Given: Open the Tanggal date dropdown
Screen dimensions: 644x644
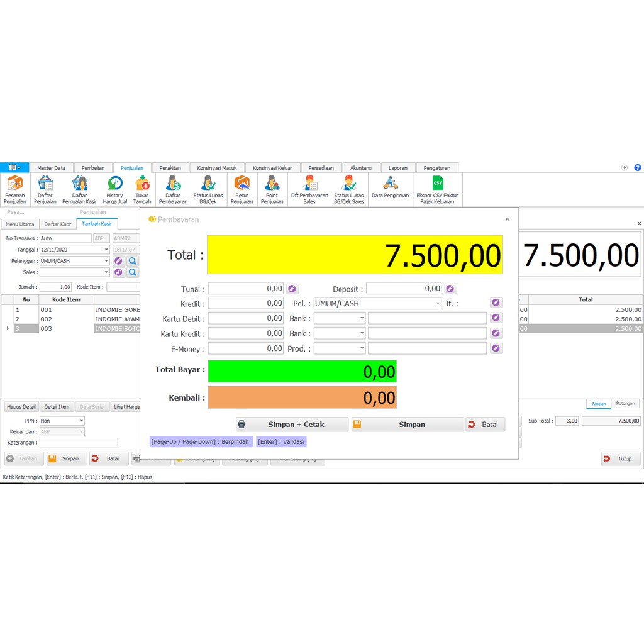Looking at the screenshot, I should click(x=106, y=249).
